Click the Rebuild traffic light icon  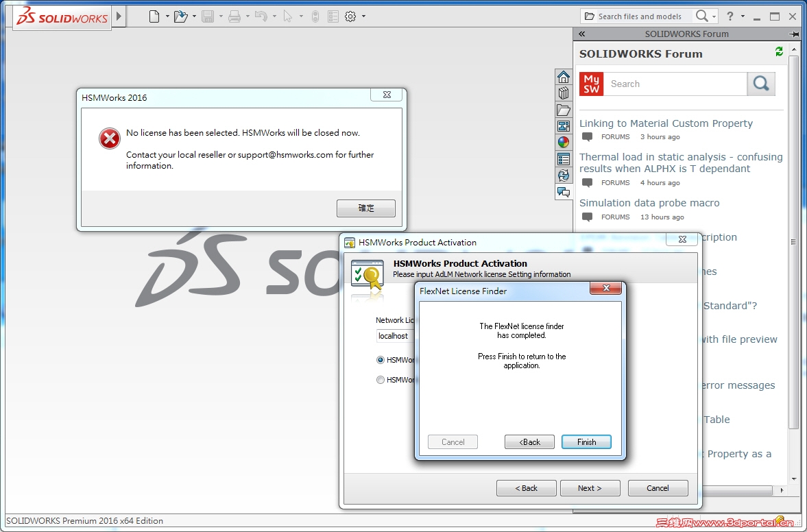[315, 16]
